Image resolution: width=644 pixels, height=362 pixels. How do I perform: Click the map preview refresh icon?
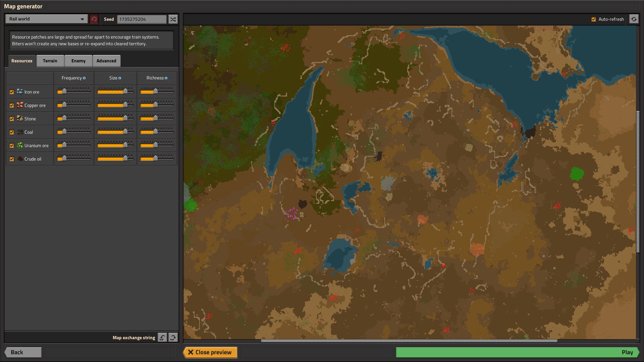click(x=634, y=19)
